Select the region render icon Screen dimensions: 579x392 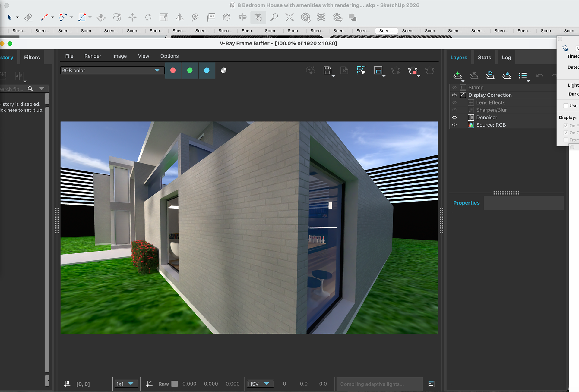[378, 71]
